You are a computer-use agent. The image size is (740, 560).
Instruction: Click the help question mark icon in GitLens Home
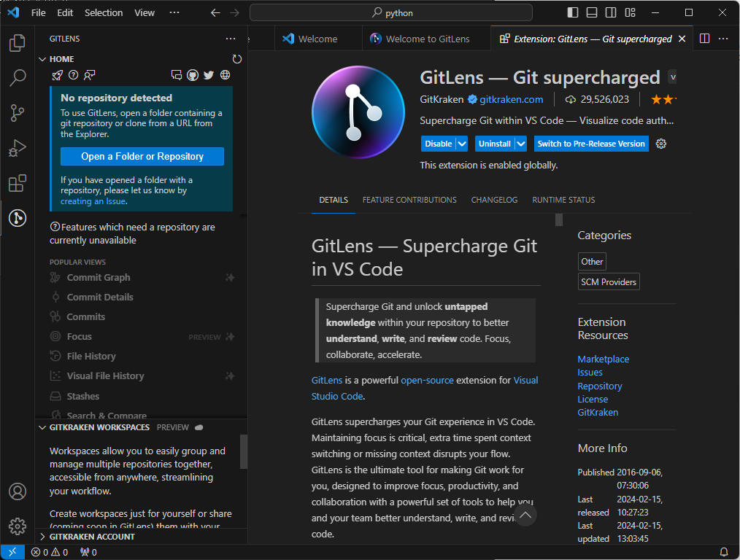click(73, 75)
